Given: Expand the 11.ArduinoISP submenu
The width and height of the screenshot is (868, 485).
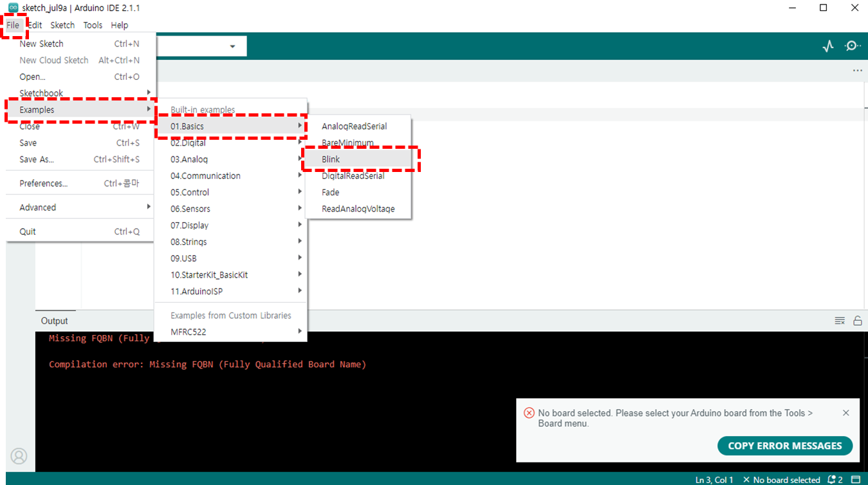Looking at the screenshot, I should [x=230, y=292].
